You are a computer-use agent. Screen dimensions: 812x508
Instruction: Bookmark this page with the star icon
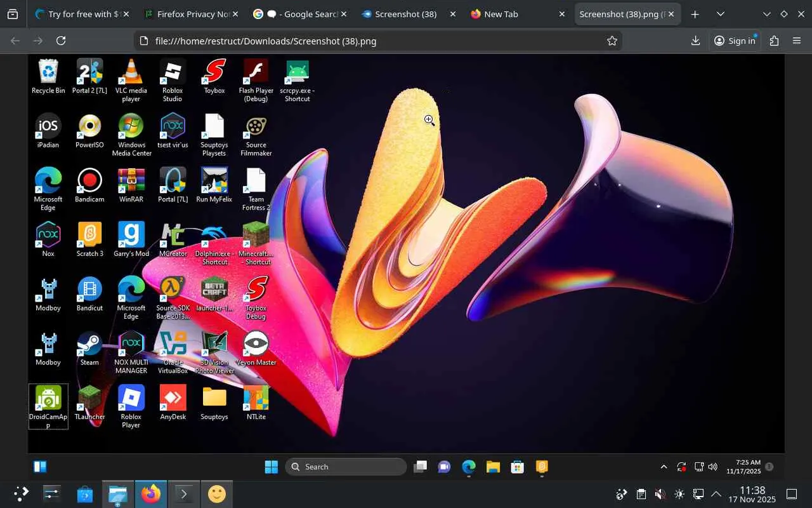tap(612, 41)
